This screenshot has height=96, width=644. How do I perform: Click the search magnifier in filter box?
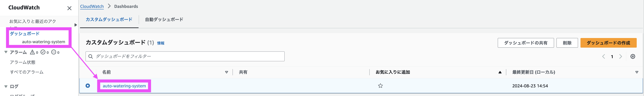(91, 56)
